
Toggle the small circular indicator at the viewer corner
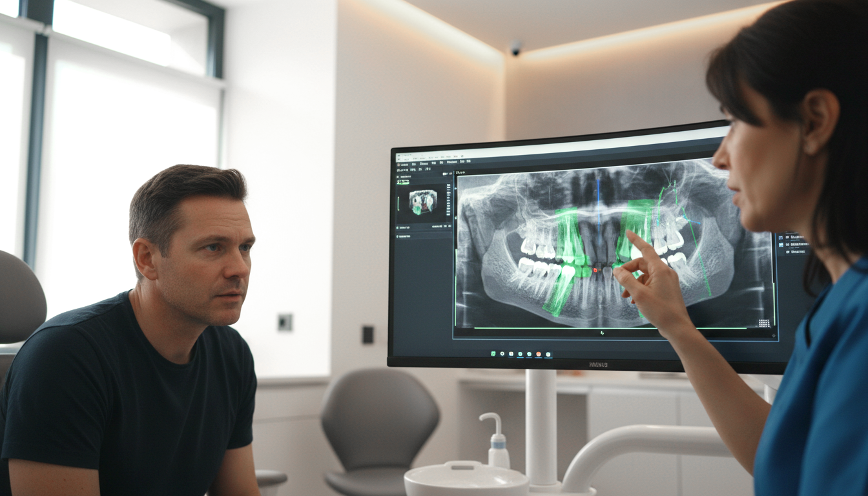tap(774, 336)
